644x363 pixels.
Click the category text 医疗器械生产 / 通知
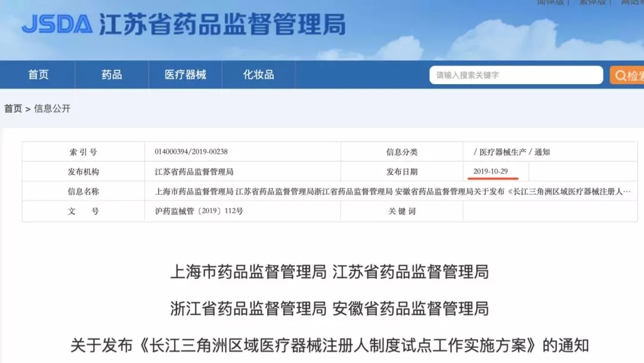coord(512,152)
